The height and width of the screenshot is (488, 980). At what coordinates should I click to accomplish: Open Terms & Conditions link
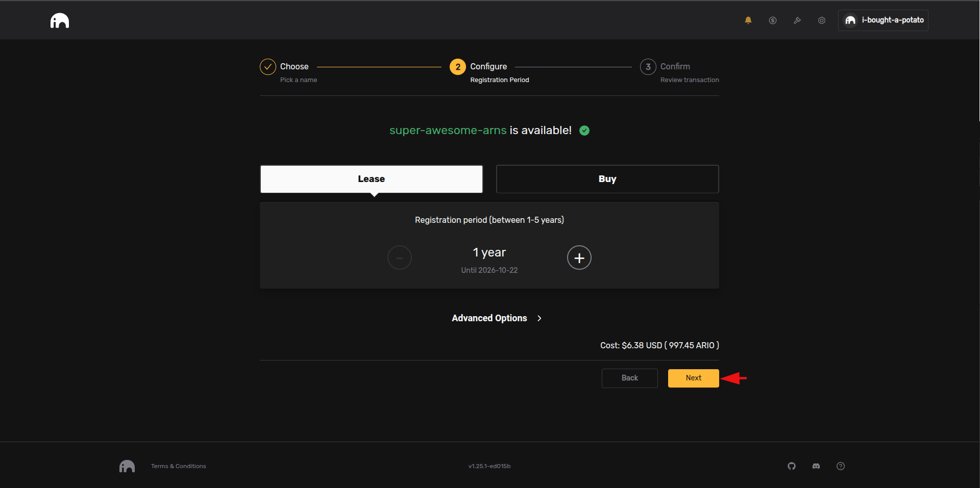178,466
